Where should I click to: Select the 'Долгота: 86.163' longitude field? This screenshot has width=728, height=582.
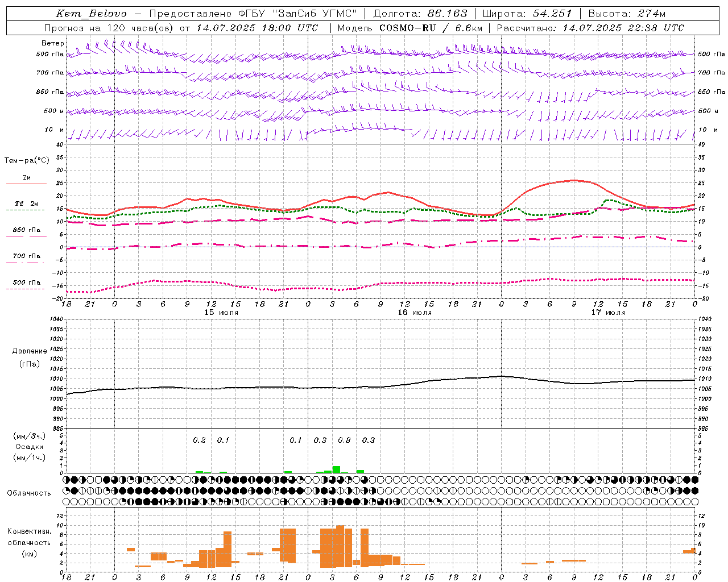pyautogui.click(x=420, y=14)
